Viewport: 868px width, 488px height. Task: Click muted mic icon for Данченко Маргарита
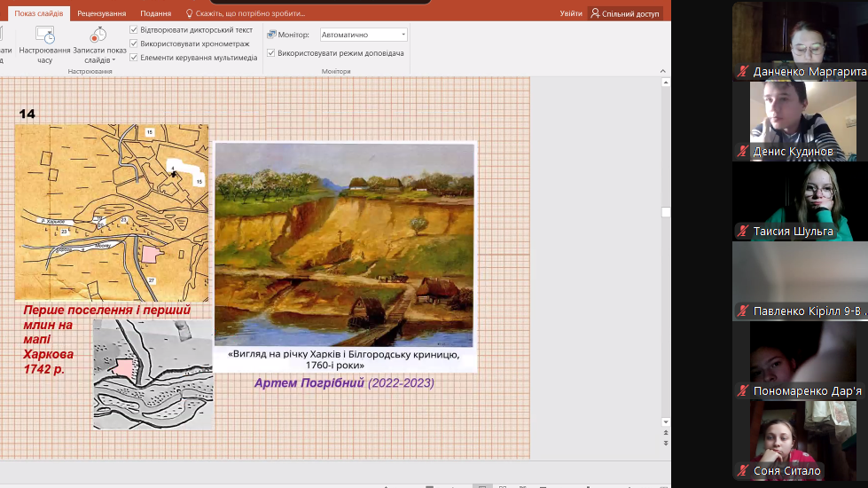coord(743,72)
